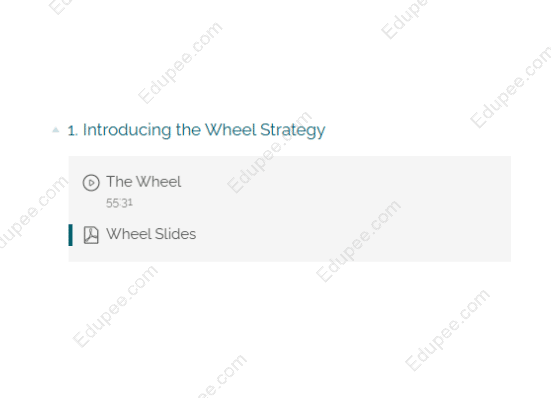Click the Edupee.com watermark below Wheel Slides
551x398 pixels.
pyautogui.click(x=115, y=306)
